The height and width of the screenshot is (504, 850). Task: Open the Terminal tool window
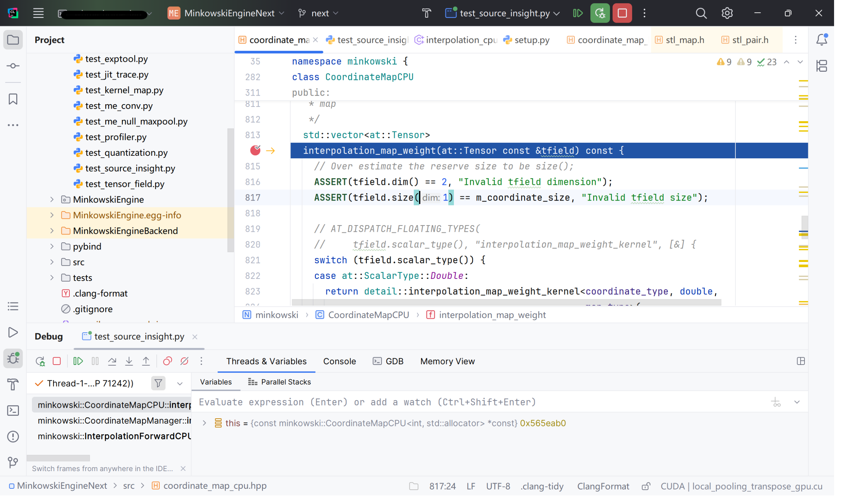pos(13,411)
